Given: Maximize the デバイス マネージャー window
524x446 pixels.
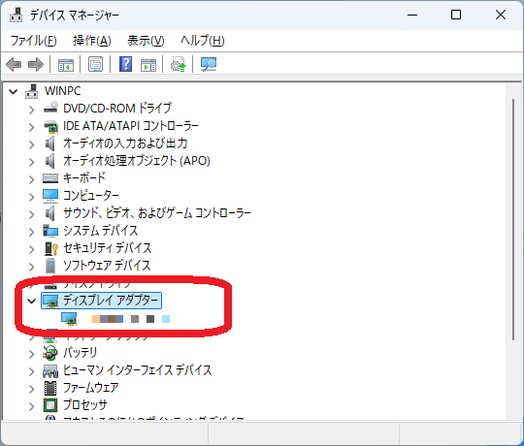Looking at the screenshot, I should pos(456,15).
